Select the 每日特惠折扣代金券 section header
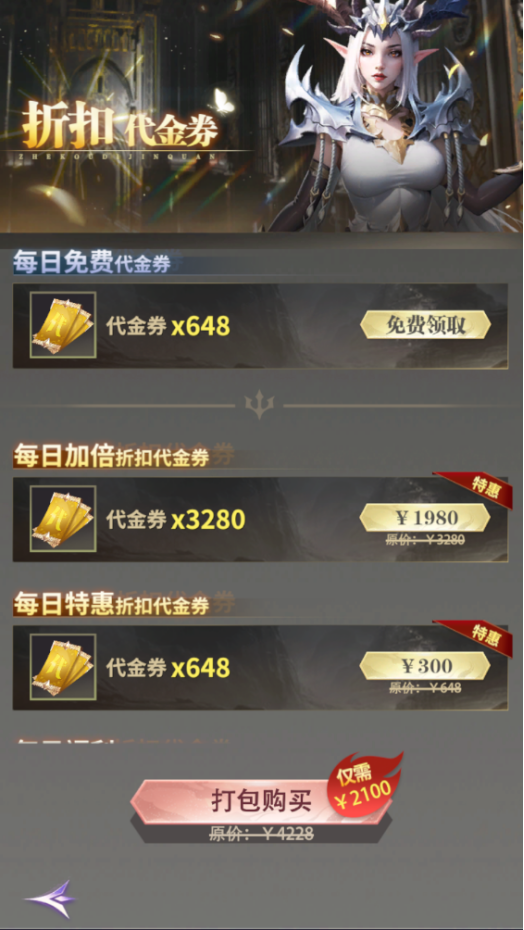 click(x=112, y=604)
